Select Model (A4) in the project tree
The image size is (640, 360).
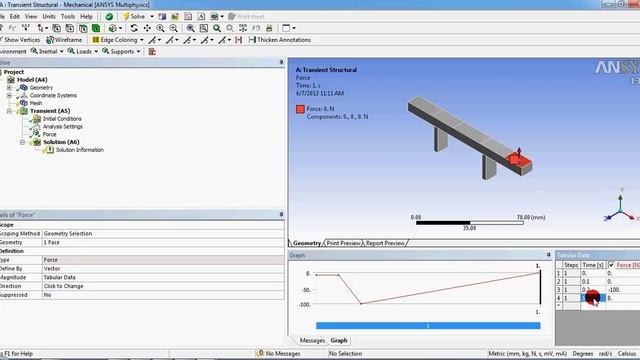tap(32, 80)
